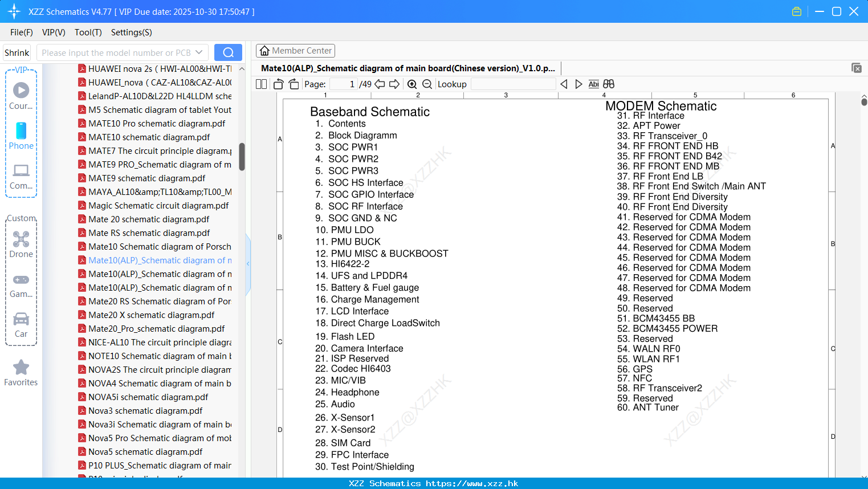Select Car category in sidebar

click(x=21, y=325)
